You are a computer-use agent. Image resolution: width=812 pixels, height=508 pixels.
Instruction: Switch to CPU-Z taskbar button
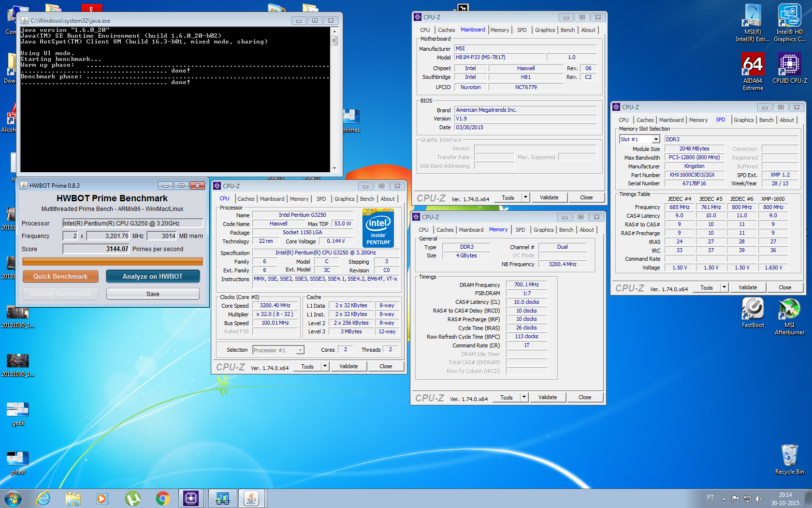coord(191,498)
